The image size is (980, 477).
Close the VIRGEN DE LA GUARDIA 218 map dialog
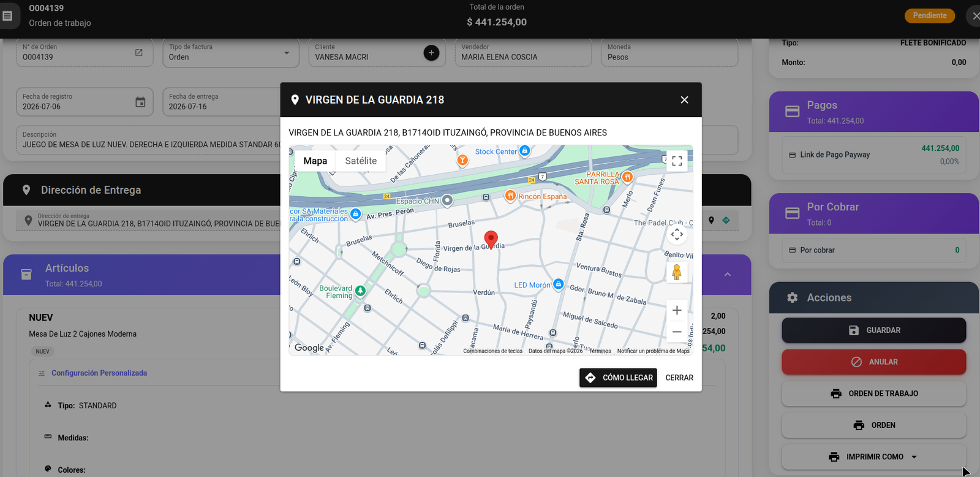(684, 100)
